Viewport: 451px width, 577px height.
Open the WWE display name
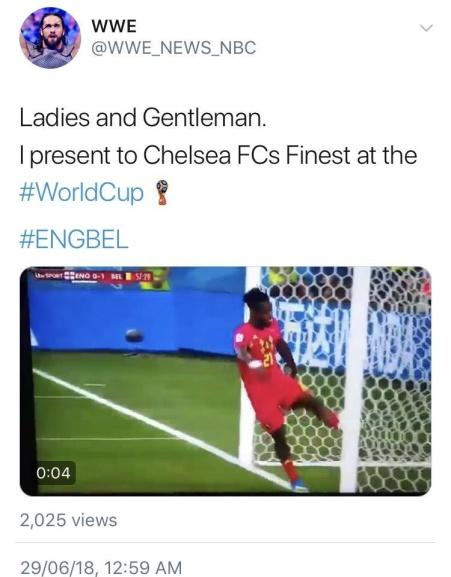click(114, 26)
